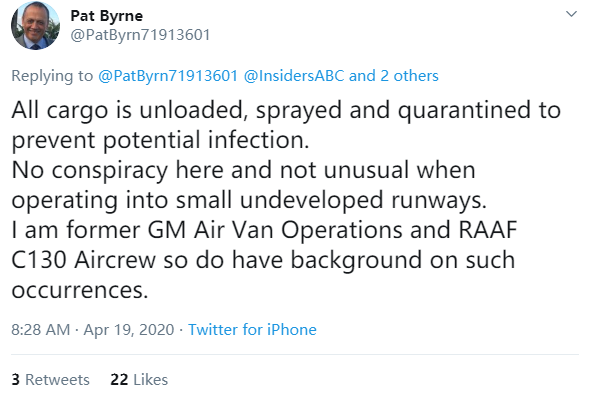View the 22 Likes list

pos(139,380)
